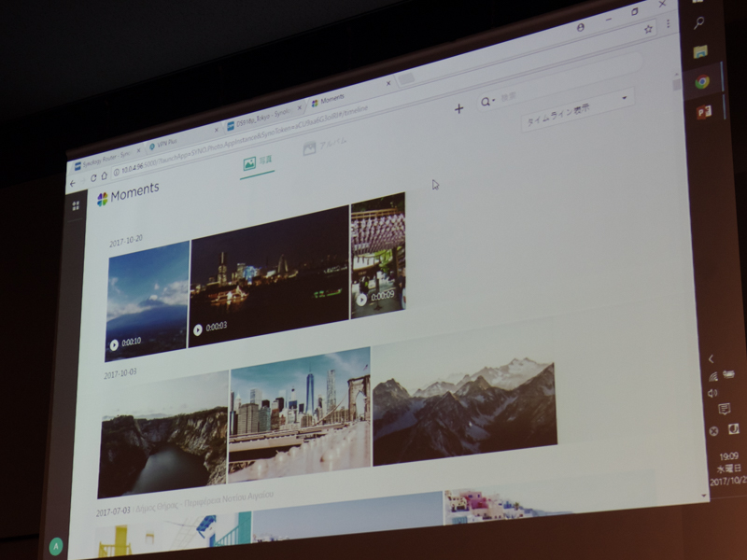The image size is (747, 560).
Task: Open the New York skyline bridge photo
Action: coord(300,414)
